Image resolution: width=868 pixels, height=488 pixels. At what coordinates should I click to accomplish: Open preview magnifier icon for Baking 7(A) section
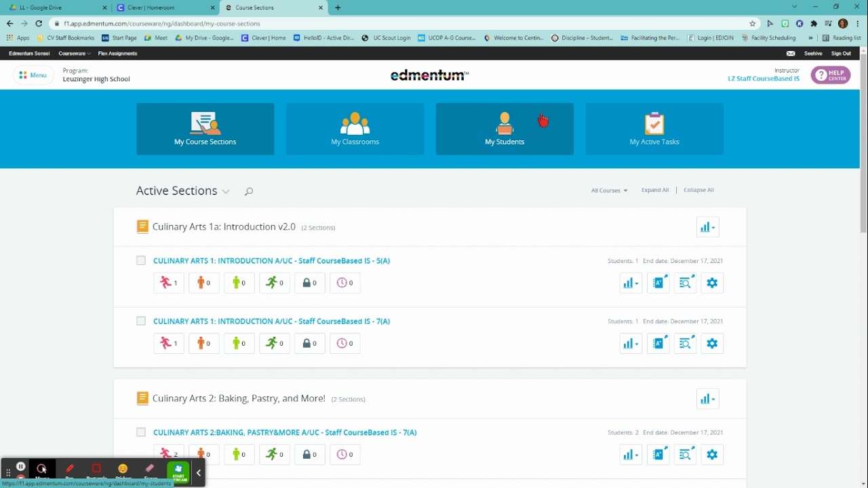[685, 454]
